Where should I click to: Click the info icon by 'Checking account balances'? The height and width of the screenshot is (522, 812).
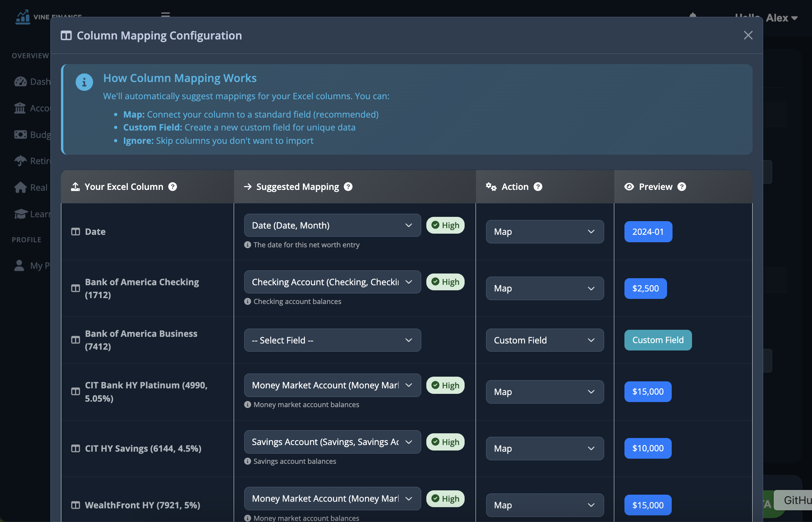pos(247,301)
